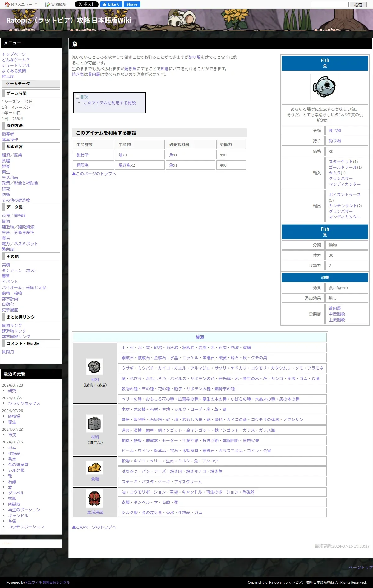The height and width of the screenshot is (588, 373).
Task: Open 資源リンク in the menu
Action: (12, 325)
